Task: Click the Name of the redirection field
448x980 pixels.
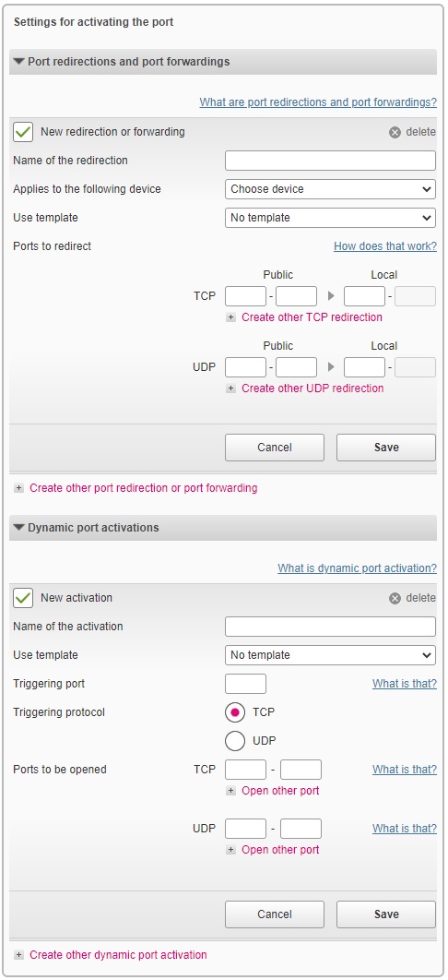Action: point(330,161)
